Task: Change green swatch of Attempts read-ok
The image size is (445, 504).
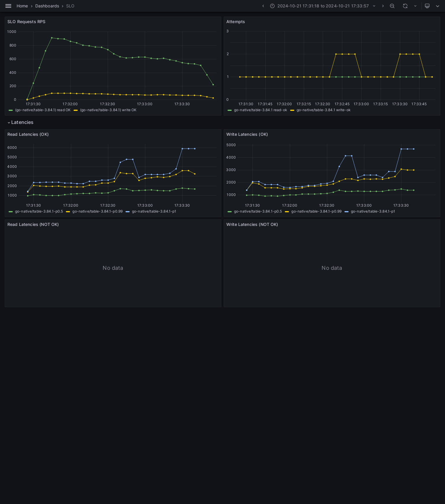Action: pyautogui.click(x=230, y=110)
